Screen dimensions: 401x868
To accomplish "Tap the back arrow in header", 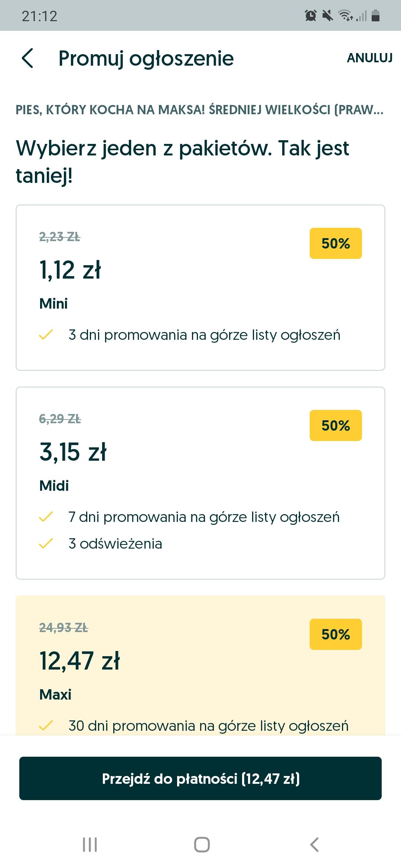I will 28,58.
